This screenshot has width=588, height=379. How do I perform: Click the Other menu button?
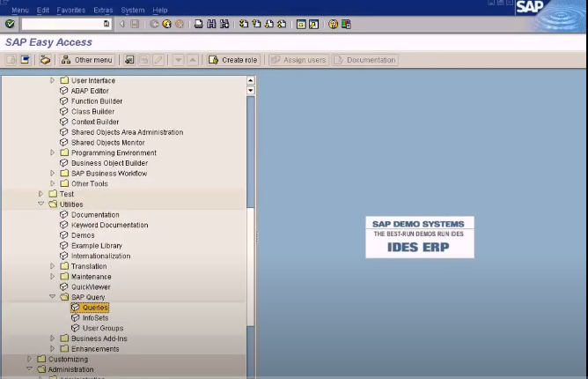click(87, 60)
